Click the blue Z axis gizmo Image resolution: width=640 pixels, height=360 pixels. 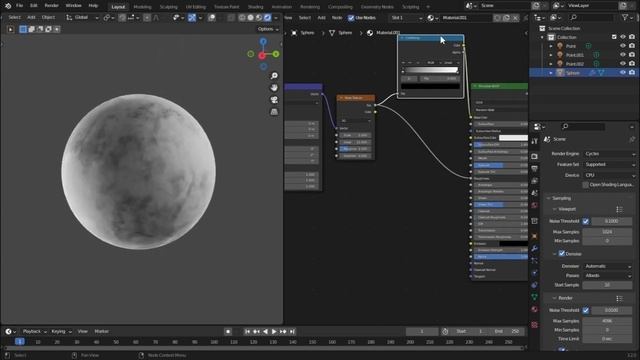(263, 41)
